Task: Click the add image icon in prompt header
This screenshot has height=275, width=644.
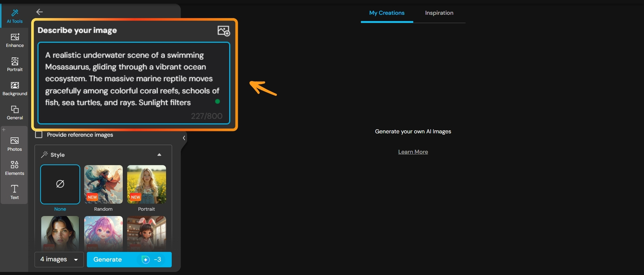Action: click(224, 31)
